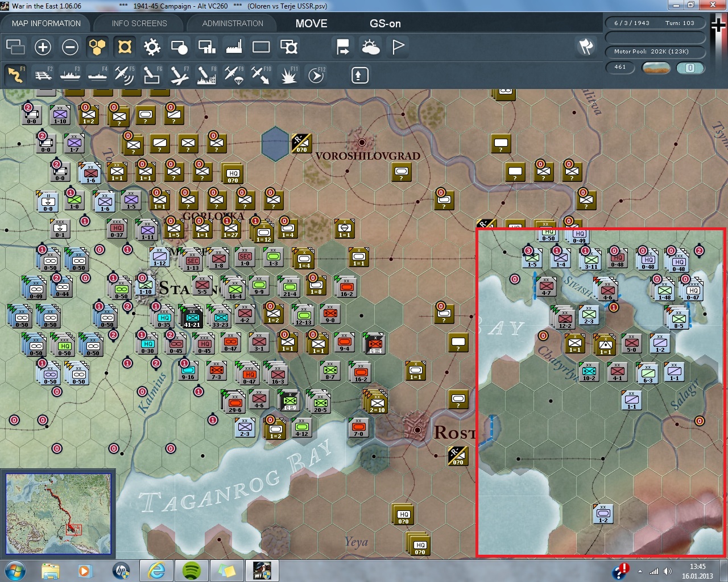Select the 12-13 green unit counter

click(303, 315)
